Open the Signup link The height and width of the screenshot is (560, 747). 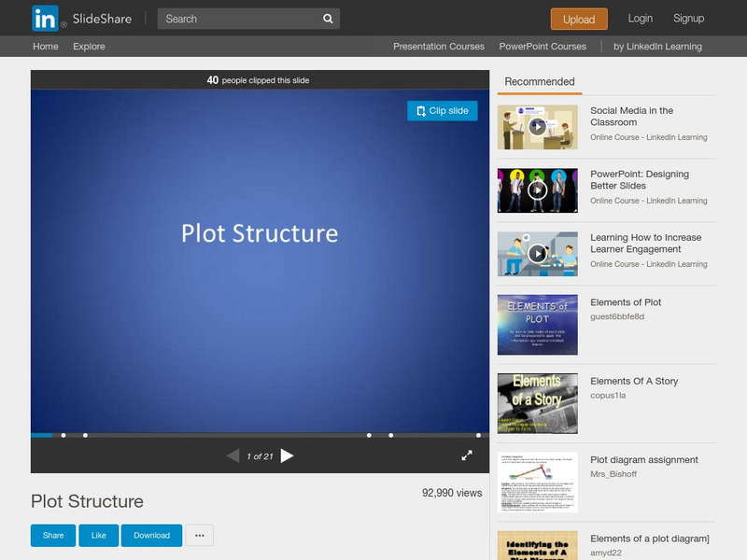pyautogui.click(x=688, y=19)
